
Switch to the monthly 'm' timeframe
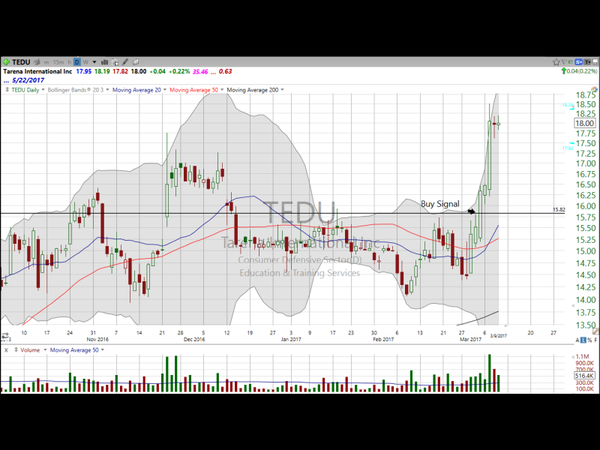(x=46, y=62)
